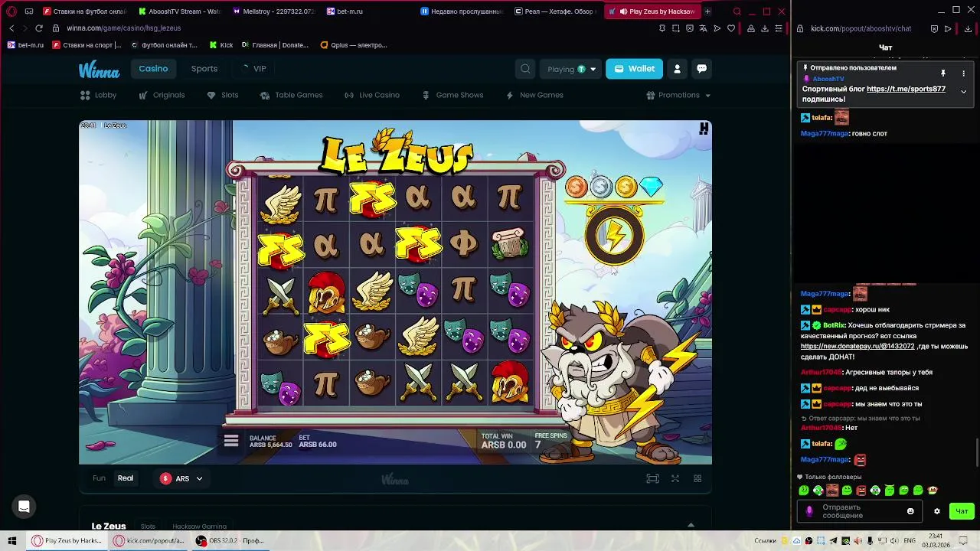Open the Wallet button

tap(635, 69)
